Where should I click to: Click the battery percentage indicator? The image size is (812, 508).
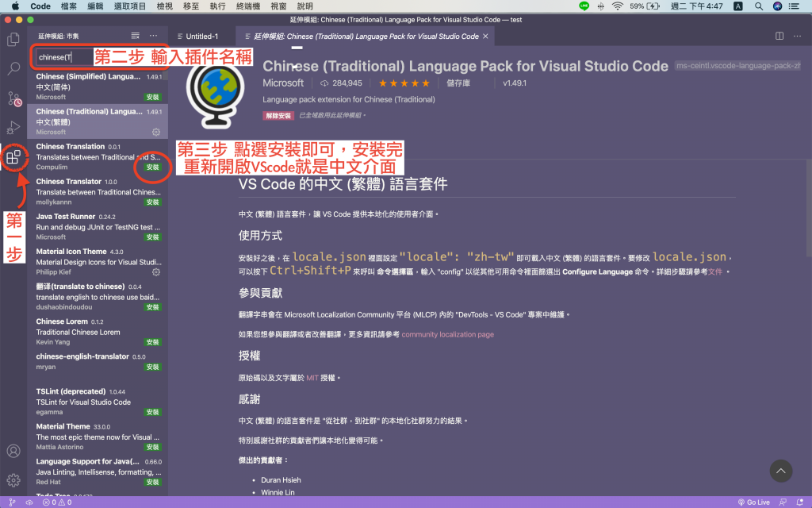637,6
